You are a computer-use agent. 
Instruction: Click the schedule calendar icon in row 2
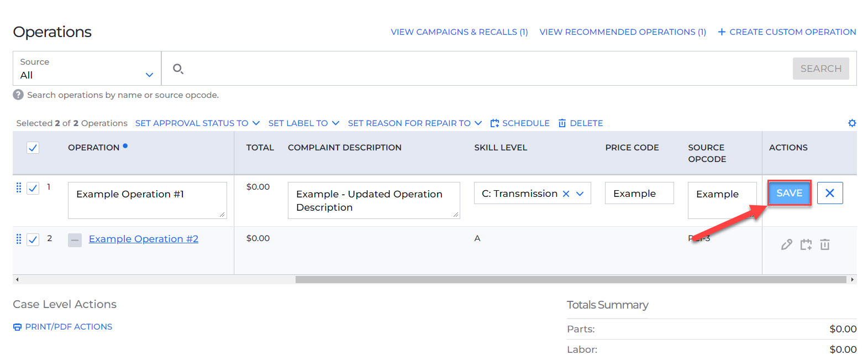tap(806, 244)
